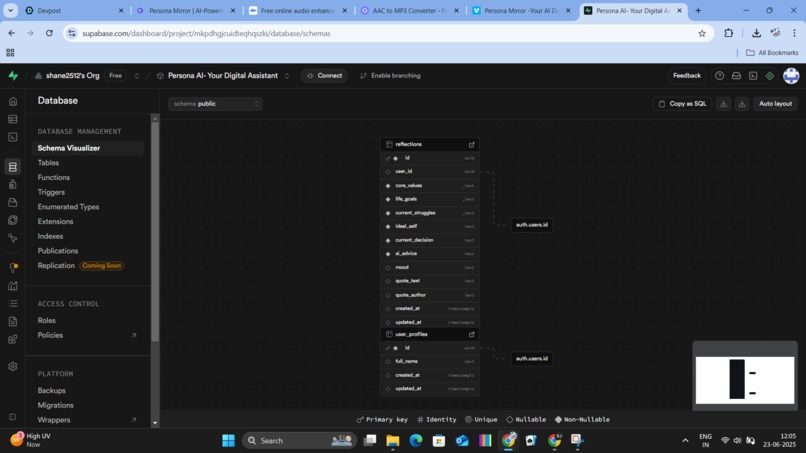Open Policies under Access Control
Screen dimensions: 806x453
pos(50,335)
